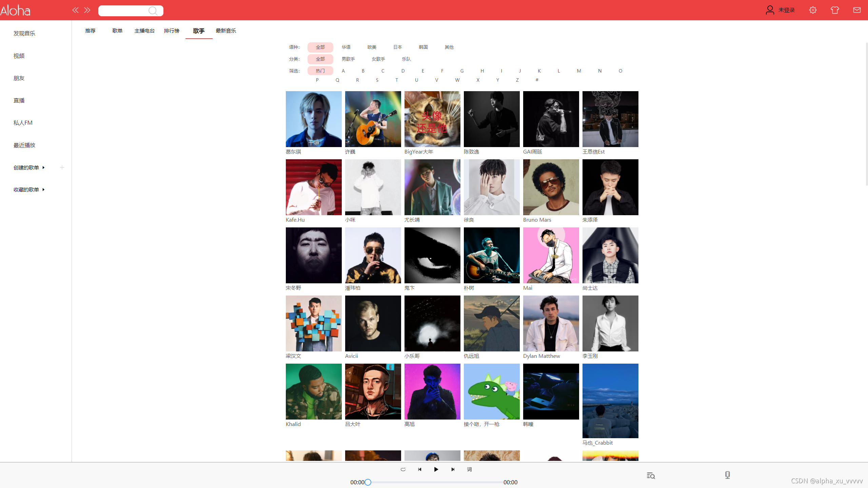Skip to next track icon
The height and width of the screenshot is (488, 868).
coord(453,469)
